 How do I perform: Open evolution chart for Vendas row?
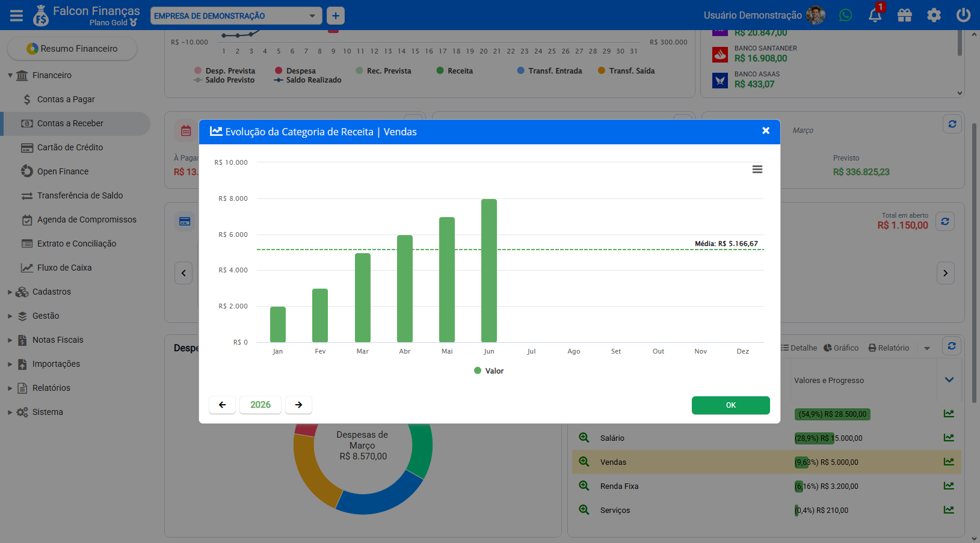949,462
